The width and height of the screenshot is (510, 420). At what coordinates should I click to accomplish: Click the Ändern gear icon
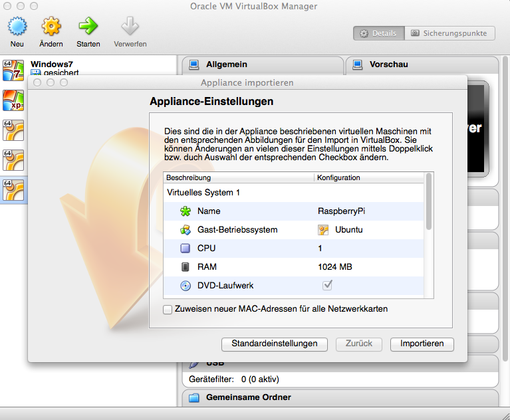(51, 28)
